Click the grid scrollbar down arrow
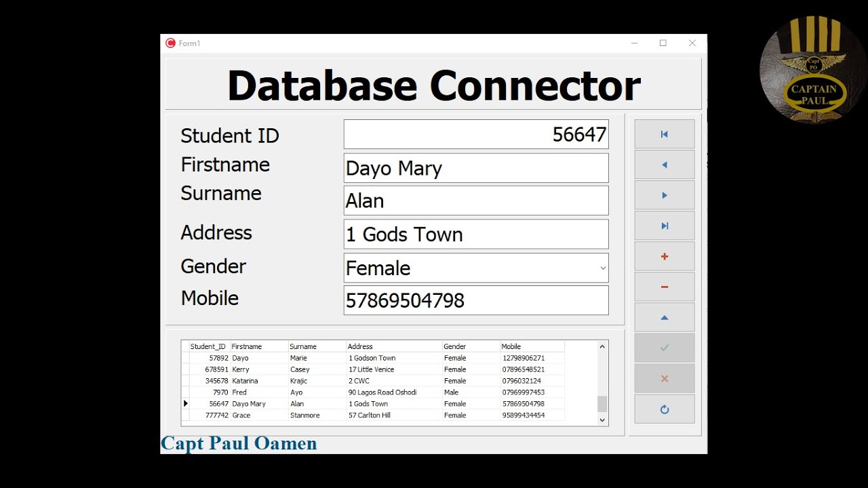This screenshot has width=868, height=488. click(x=602, y=420)
